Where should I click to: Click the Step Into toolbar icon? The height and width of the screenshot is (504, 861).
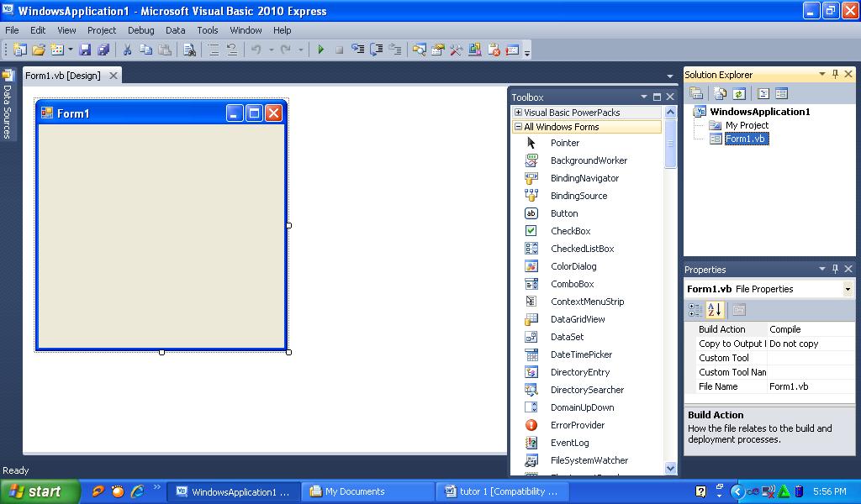point(358,50)
